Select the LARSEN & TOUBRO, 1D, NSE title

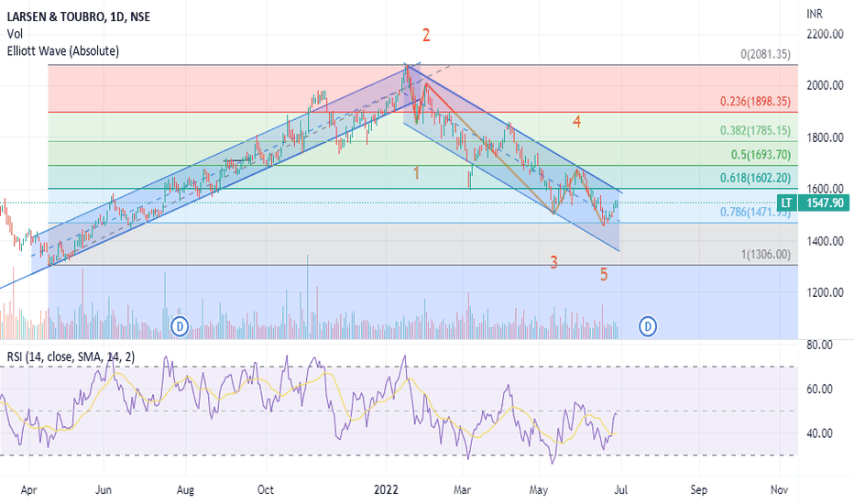click(x=79, y=16)
